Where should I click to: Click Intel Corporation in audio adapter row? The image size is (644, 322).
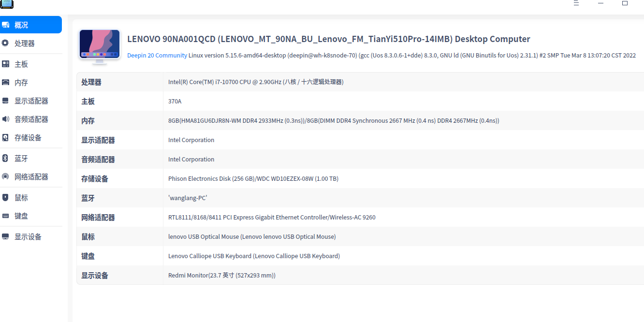pos(191,160)
